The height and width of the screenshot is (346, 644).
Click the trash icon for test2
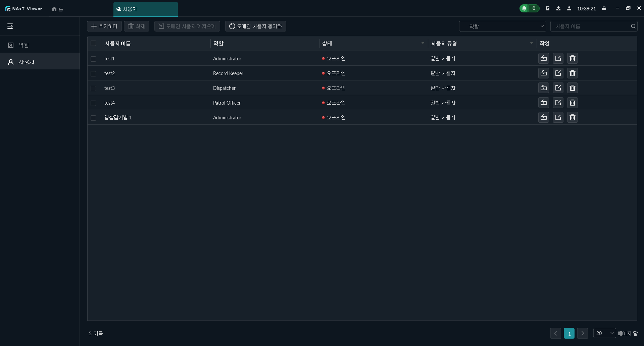pos(572,73)
